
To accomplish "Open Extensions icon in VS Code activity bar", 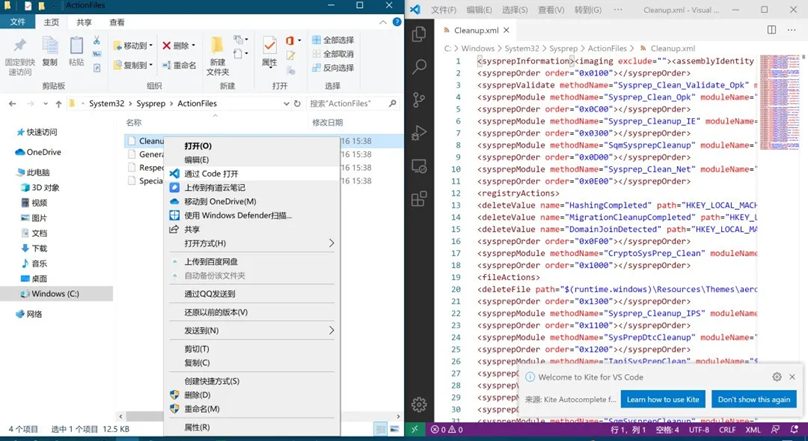I will [x=419, y=198].
